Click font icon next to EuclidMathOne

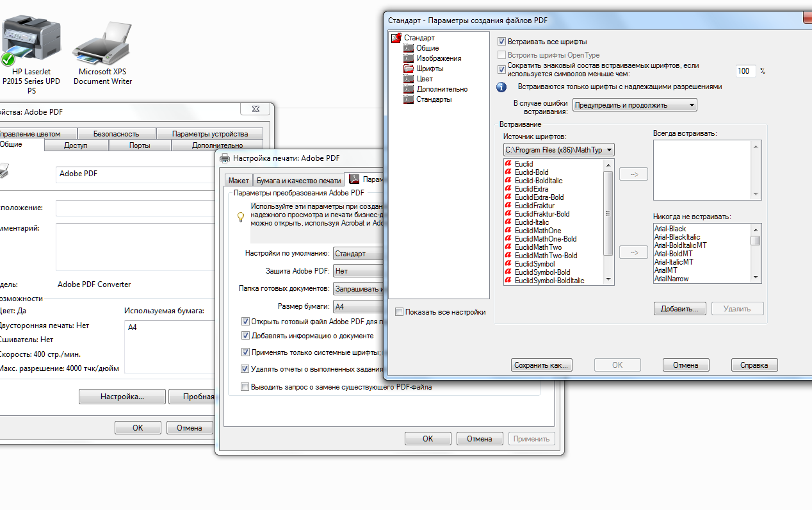click(x=508, y=231)
